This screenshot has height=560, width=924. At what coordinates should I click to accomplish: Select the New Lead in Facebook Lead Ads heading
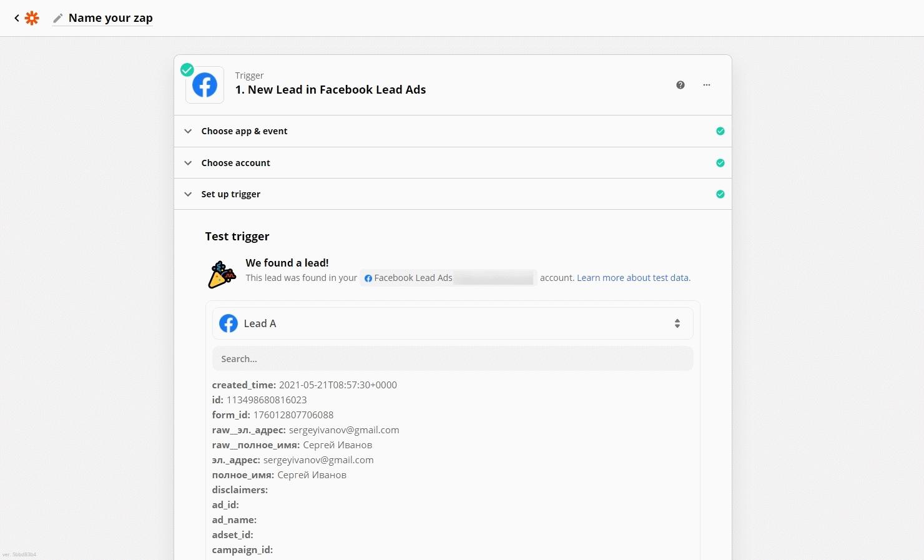click(330, 90)
